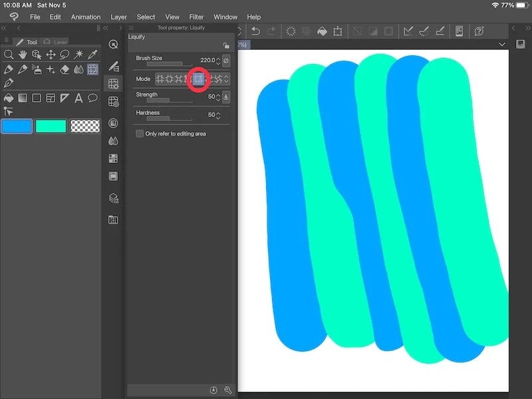Screen dimensions: 532x399
Task: Open the Filter menu
Action: coord(196,17)
